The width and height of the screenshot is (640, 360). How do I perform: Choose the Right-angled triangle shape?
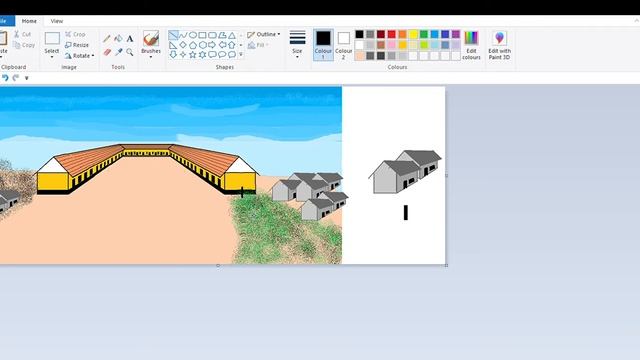coord(173,45)
